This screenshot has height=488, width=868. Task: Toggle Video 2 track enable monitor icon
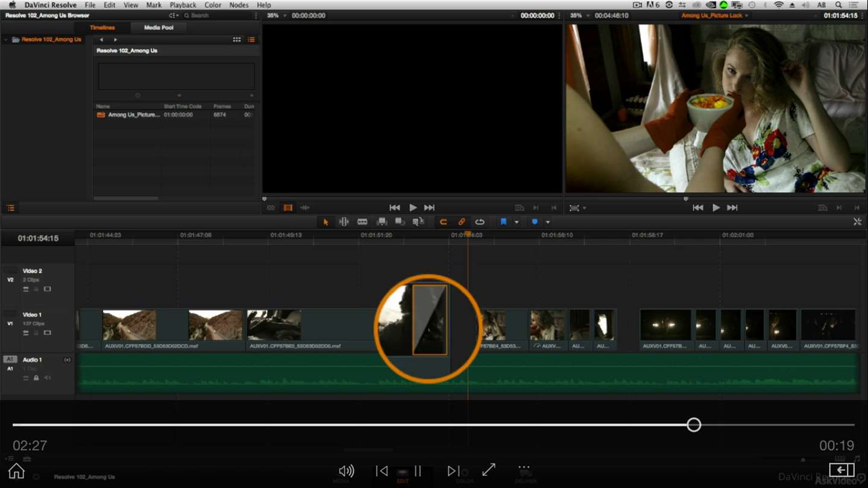(x=47, y=289)
